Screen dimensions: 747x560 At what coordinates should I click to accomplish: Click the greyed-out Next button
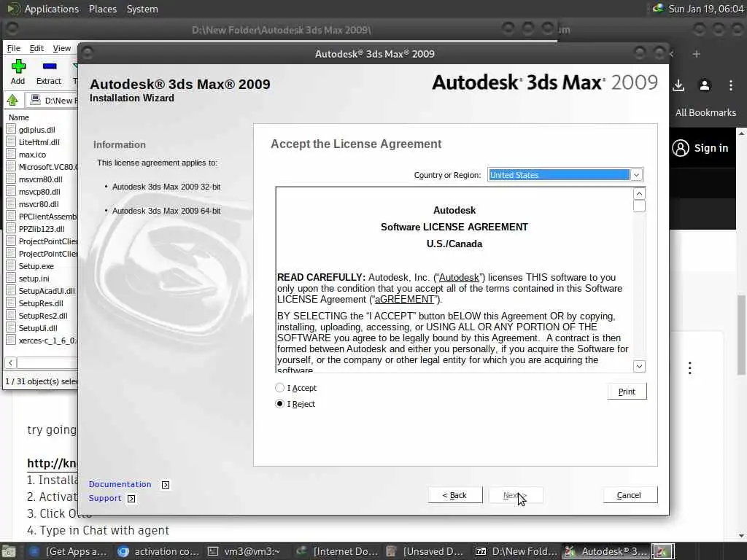pos(516,495)
